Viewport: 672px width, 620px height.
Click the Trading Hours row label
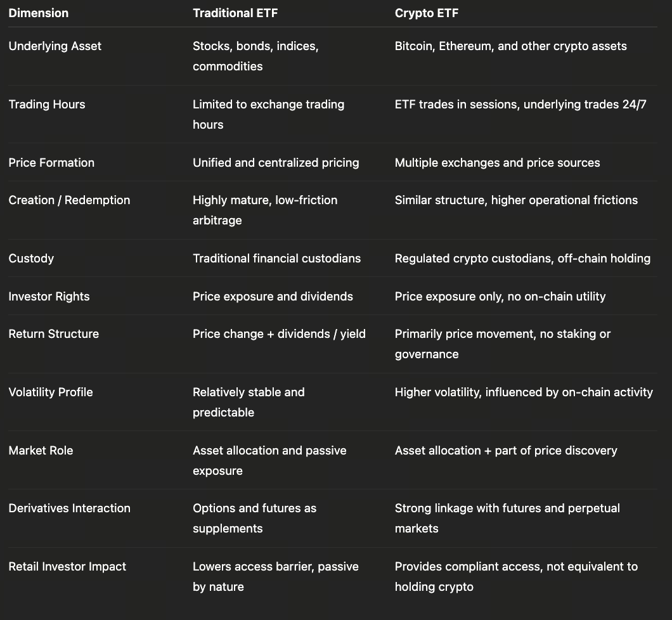point(47,105)
